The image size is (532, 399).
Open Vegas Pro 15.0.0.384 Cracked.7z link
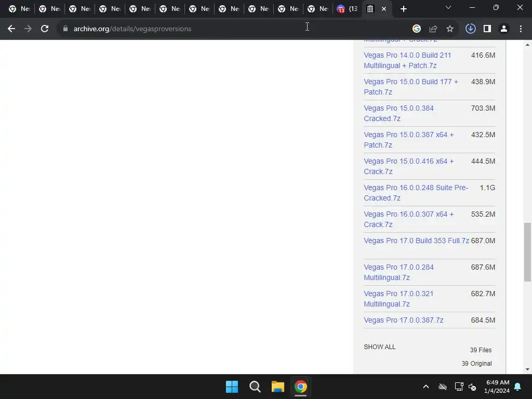point(398,113)
